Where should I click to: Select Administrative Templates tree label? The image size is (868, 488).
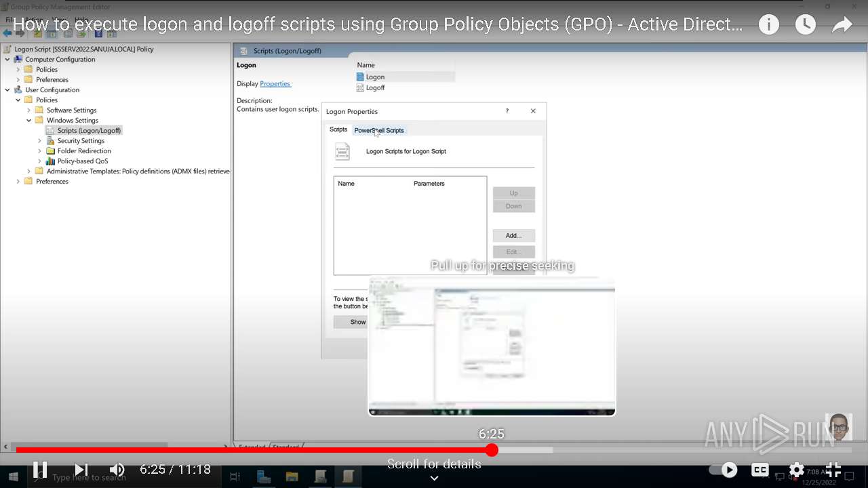coord(138,171)
